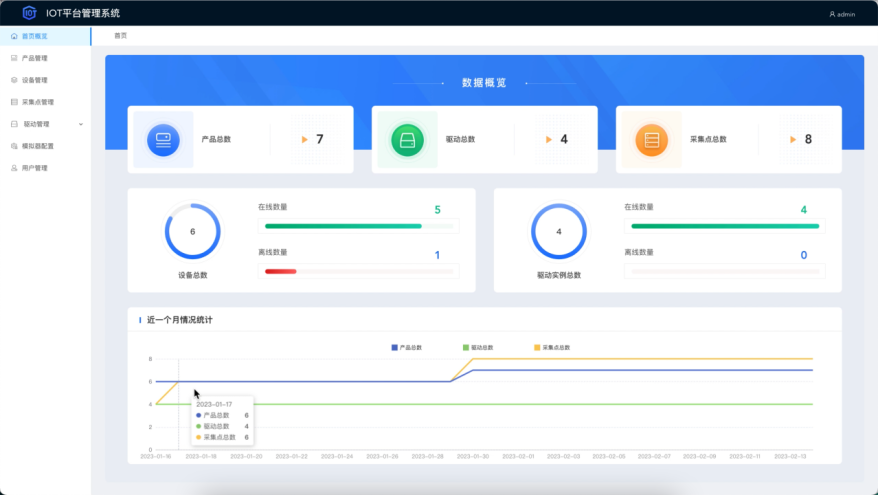The image size is (878, 495).
Task: Click the 驱动管理 sidebar icon
Action: click(x=14, y=124)
